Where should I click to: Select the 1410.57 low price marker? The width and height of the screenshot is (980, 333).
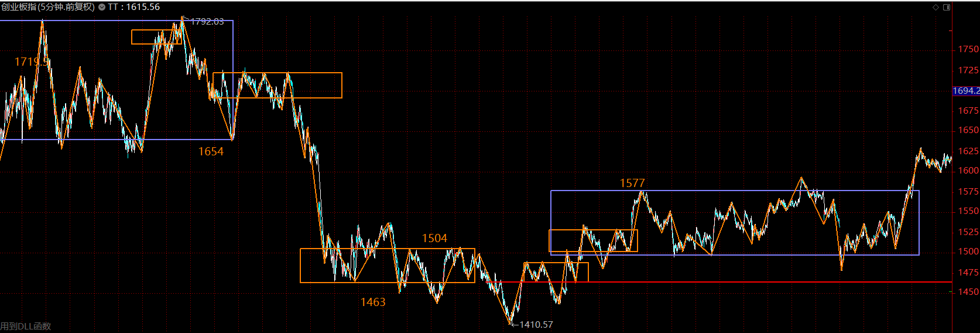536,324
